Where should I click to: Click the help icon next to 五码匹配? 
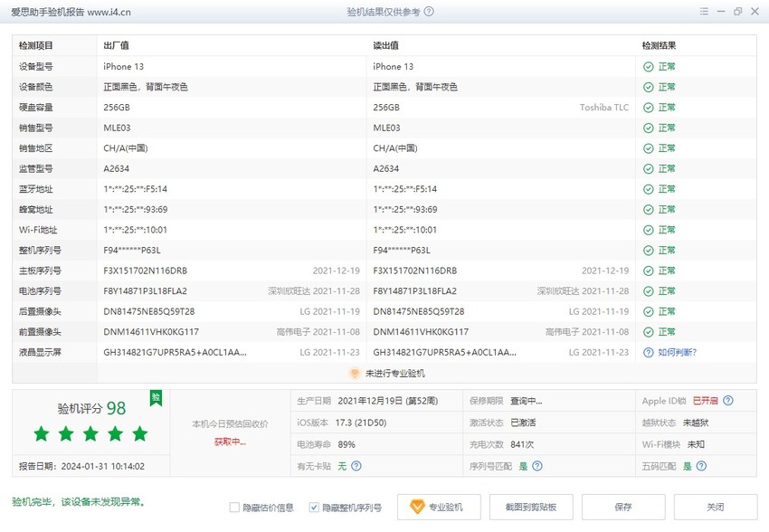[702, 466]
